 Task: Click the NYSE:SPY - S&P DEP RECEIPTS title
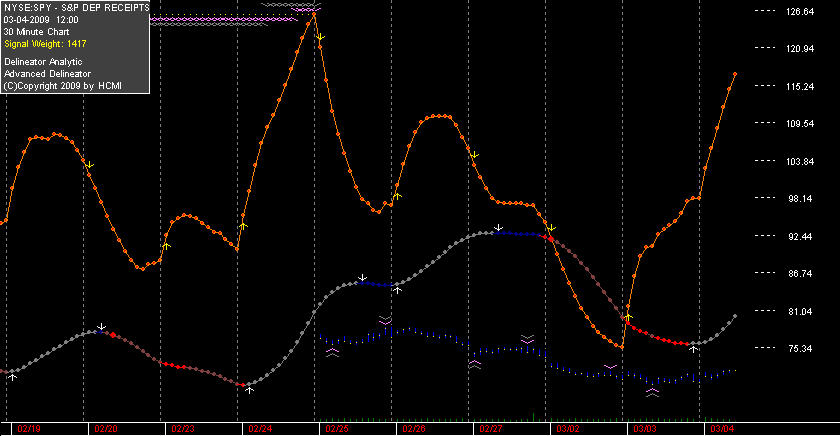coord(77,7)
